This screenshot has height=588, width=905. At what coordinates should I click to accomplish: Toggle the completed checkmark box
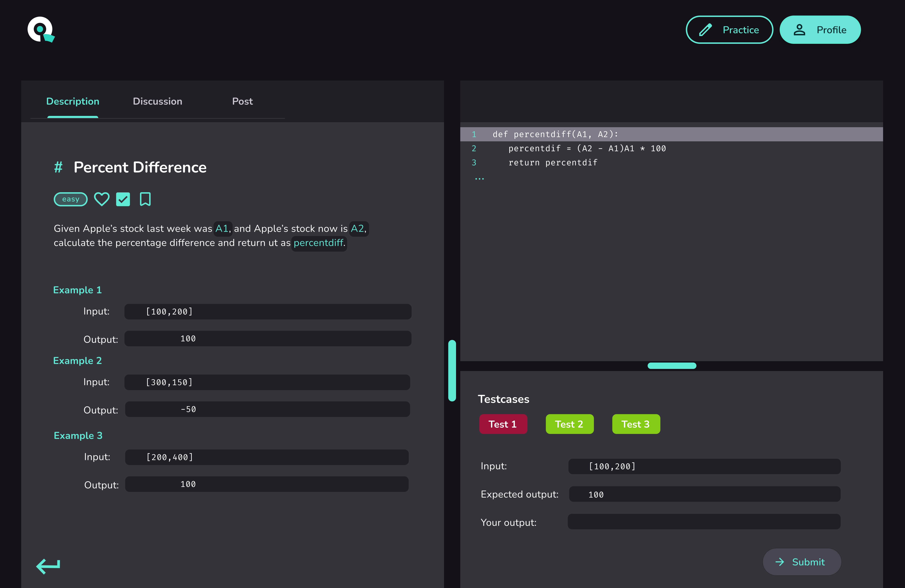pyautogui.click(x=123, y=199)
